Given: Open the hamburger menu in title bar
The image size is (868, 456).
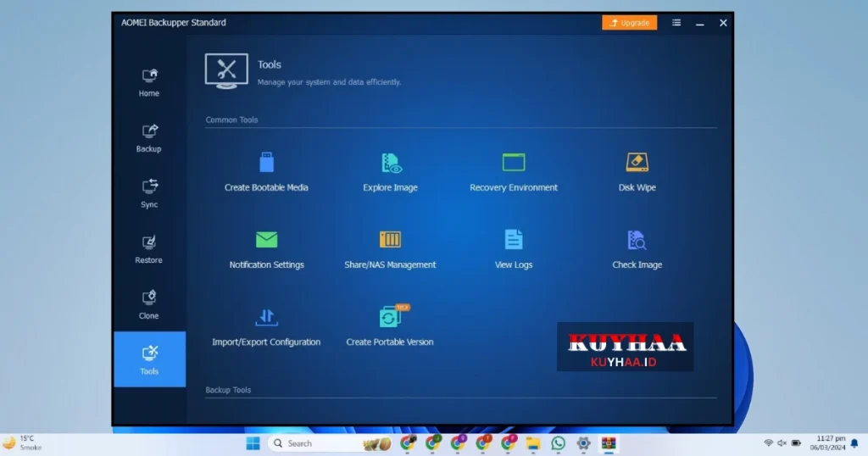Looking at the screenshot, I should [x=676, y=23].
